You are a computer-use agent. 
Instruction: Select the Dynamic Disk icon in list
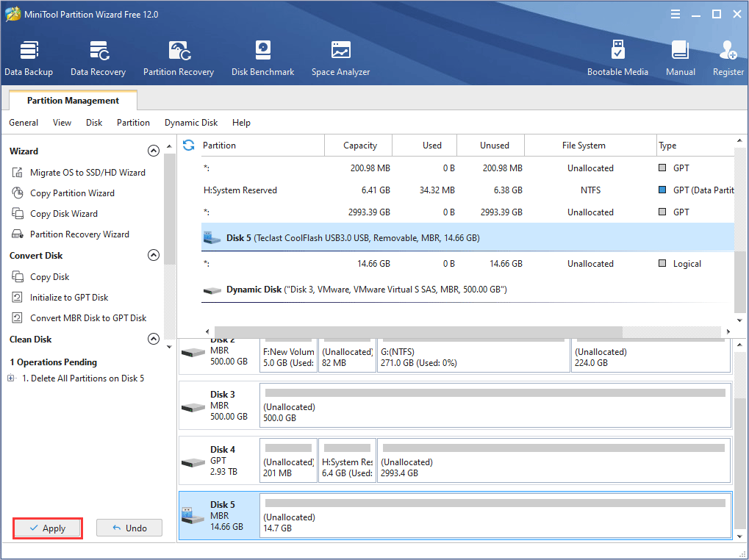[x=212, y=290]
